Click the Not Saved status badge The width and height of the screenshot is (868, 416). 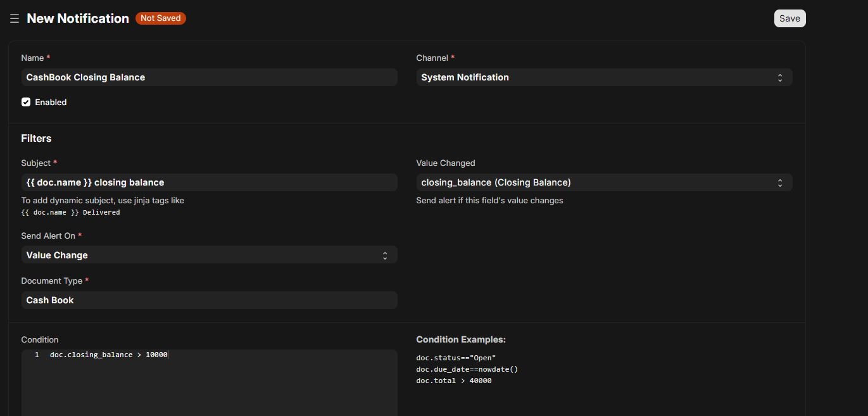point(161,18)
